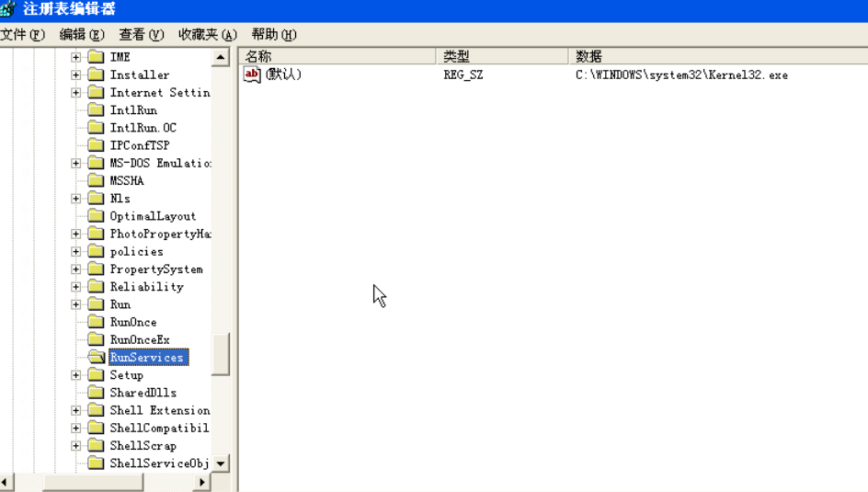Image resolution: width=868 pixels, height=492 pixels.
Task: Select the RunOnce key label
Action: pos(133,323)
